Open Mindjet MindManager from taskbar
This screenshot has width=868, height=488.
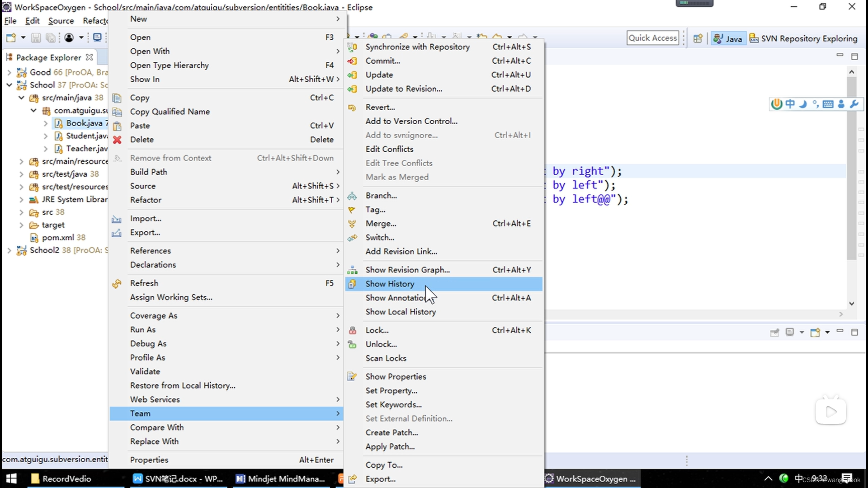point(281,479)
